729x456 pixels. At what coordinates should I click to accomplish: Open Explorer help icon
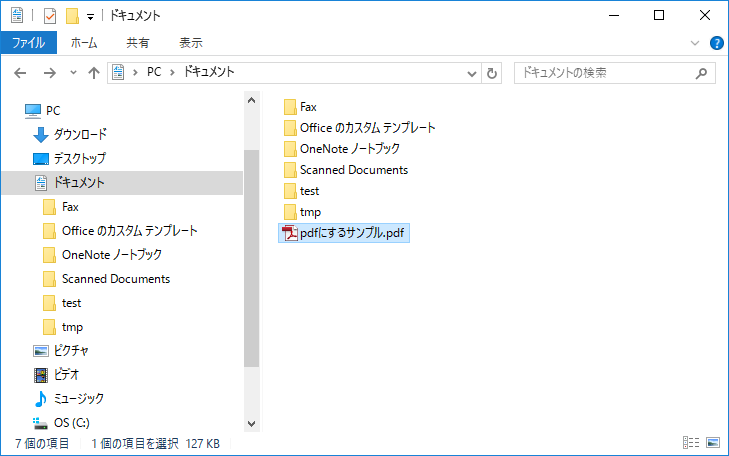(716, 43)
